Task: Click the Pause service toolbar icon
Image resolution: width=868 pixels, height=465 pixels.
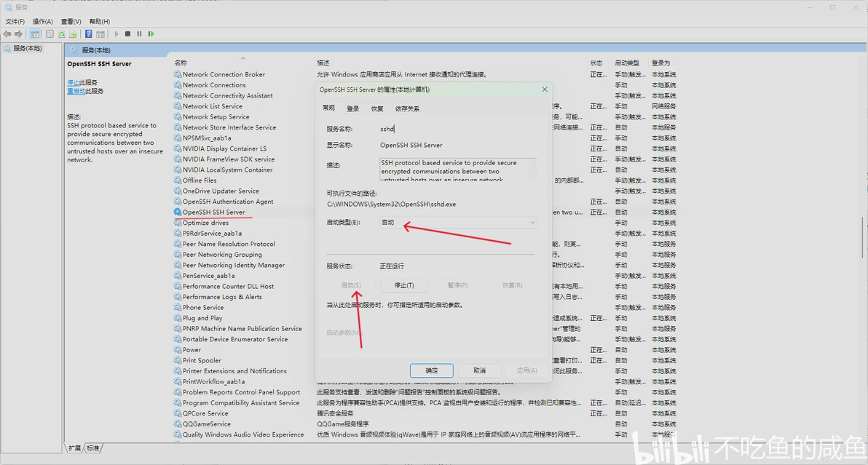Action: pos(140,34)
